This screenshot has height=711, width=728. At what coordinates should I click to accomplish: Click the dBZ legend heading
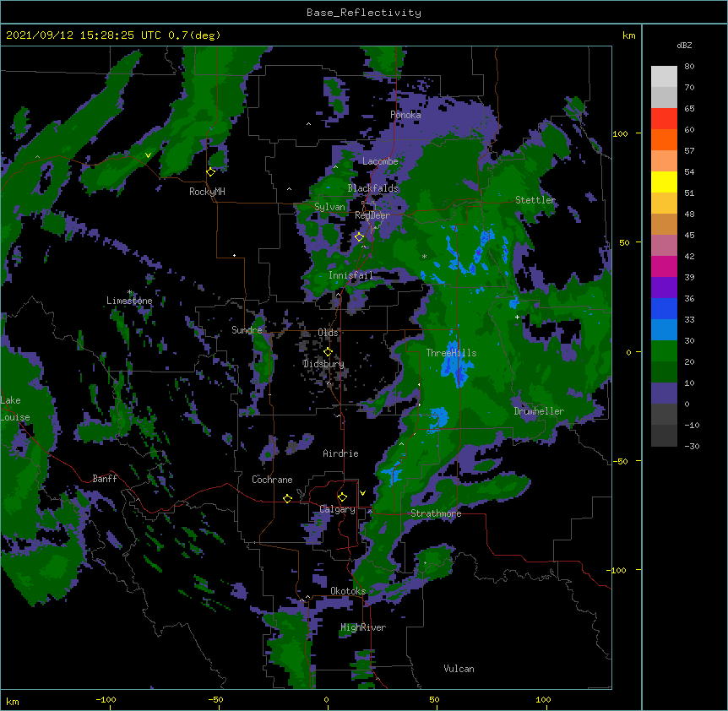(684, 46)
